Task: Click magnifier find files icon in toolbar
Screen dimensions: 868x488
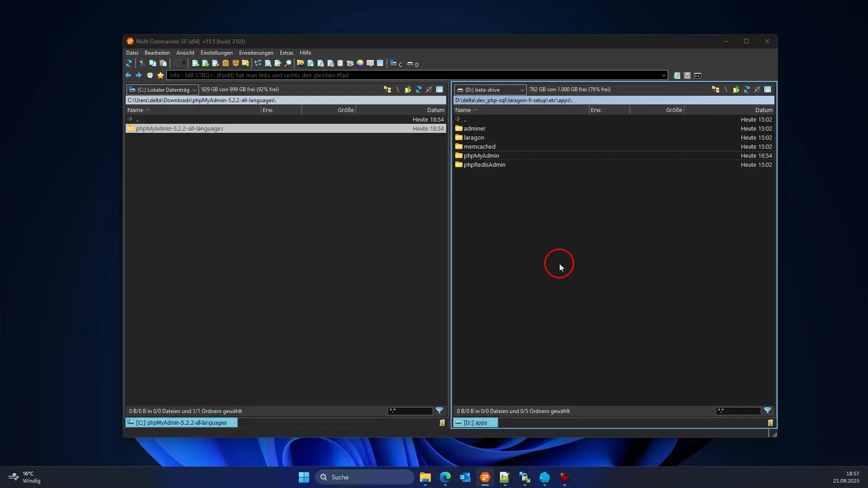Action: click(288, 64)
